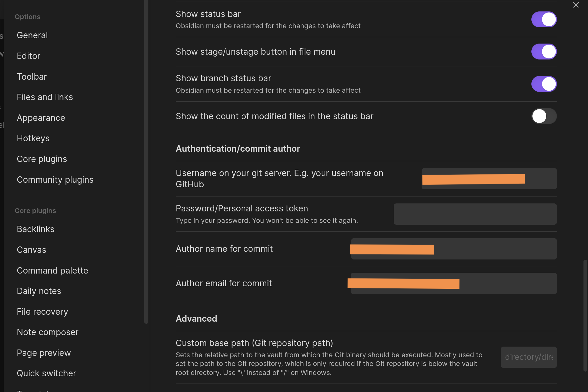Viewport: 588px width, 392px height.
Task: Select Command palette plugin settings
Action: pos(52,271)
